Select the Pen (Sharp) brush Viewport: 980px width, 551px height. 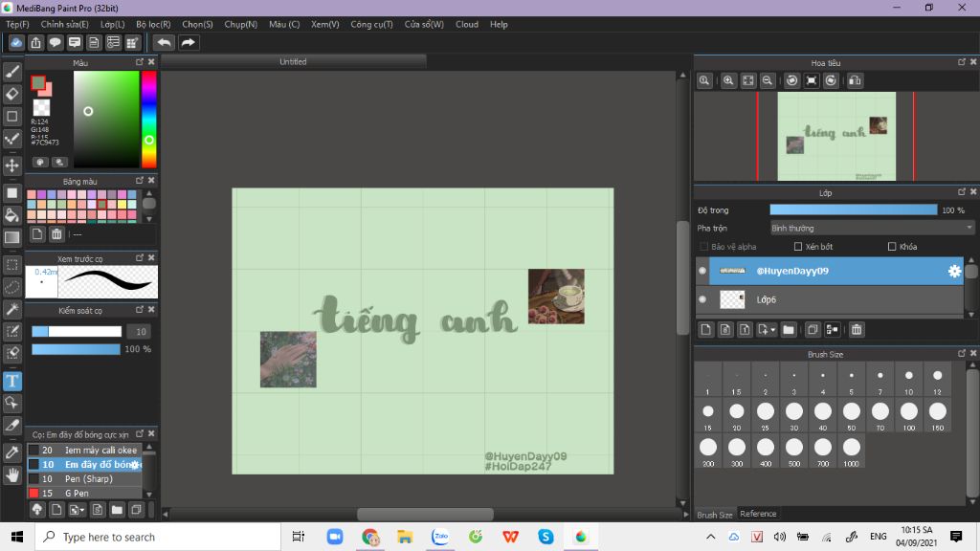[85, 478]
